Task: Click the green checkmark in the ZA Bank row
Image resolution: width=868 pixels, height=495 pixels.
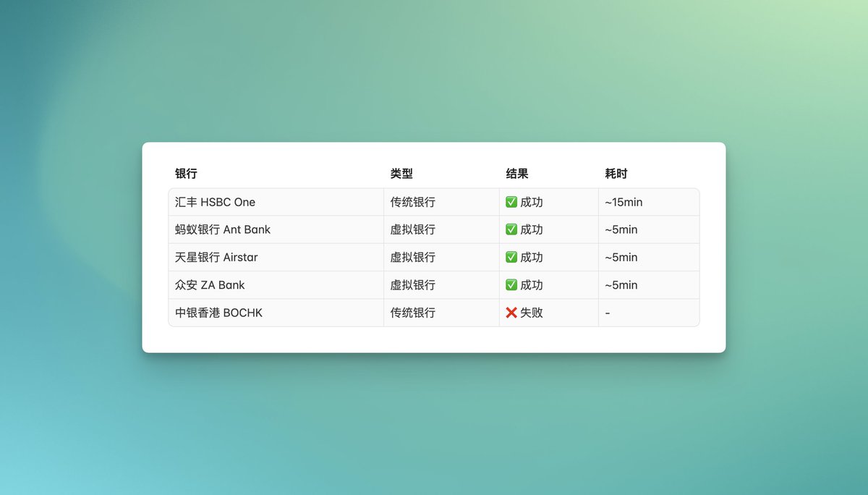Action: [x=511, y=285]
